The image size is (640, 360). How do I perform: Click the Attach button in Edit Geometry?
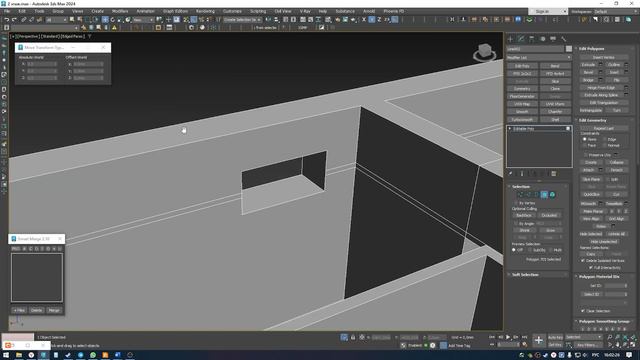588,170
